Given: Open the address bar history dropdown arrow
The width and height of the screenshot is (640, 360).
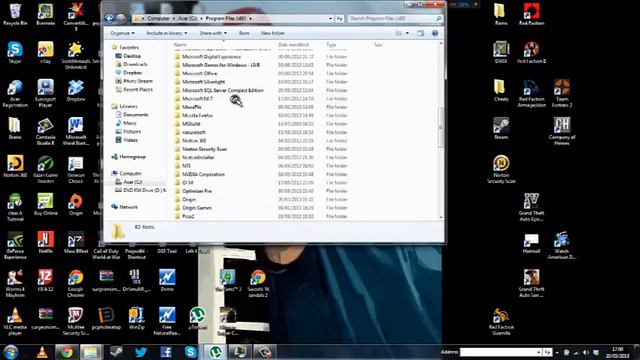Looking at the screenshot, I should pos(331,19).
